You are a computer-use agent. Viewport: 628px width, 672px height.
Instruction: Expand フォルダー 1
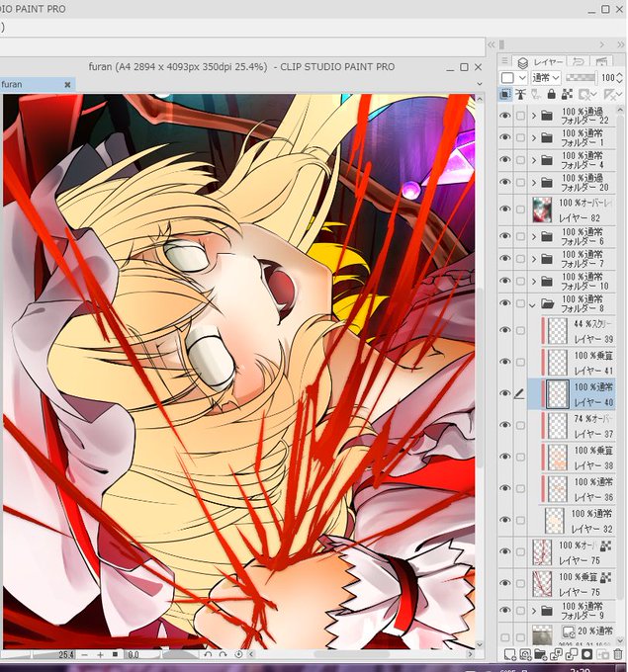point(534,138)
